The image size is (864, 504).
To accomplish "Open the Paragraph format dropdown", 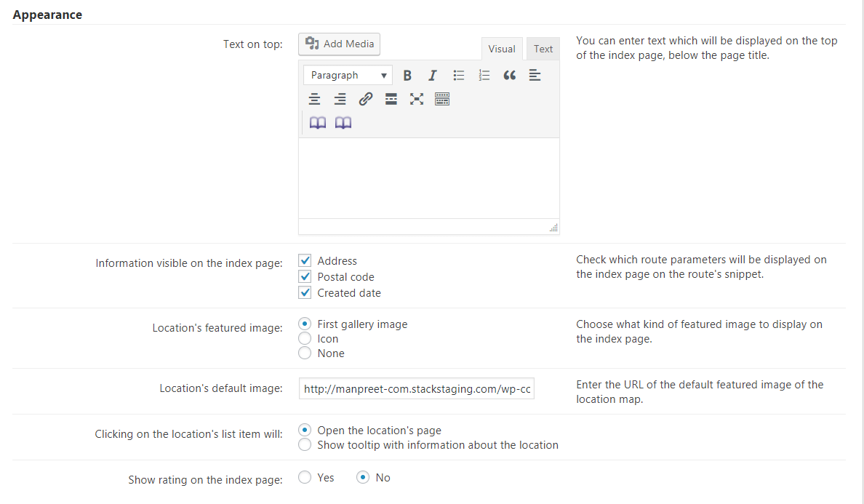I will pos(348,76).
